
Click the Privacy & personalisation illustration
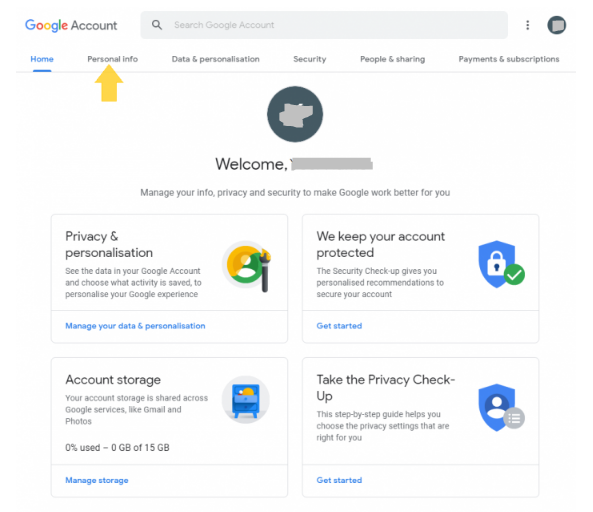pos(247,266)
